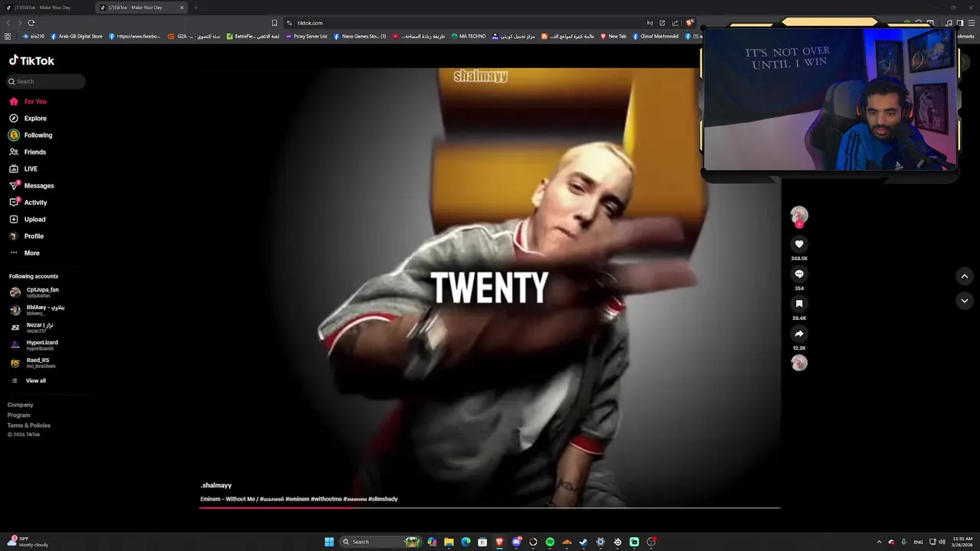Open Spotify from the taskbar

(x=550, y=542)
